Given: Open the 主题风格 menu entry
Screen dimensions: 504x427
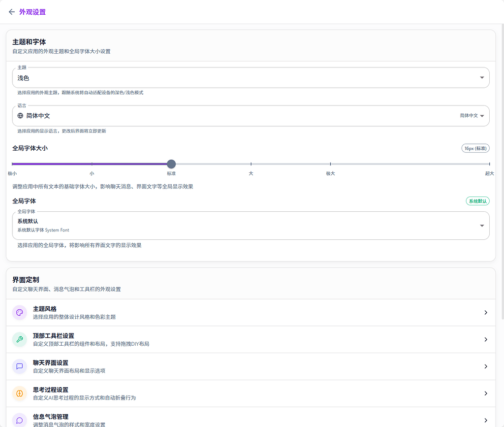Looking at the screenshot, I should point(251,313).
